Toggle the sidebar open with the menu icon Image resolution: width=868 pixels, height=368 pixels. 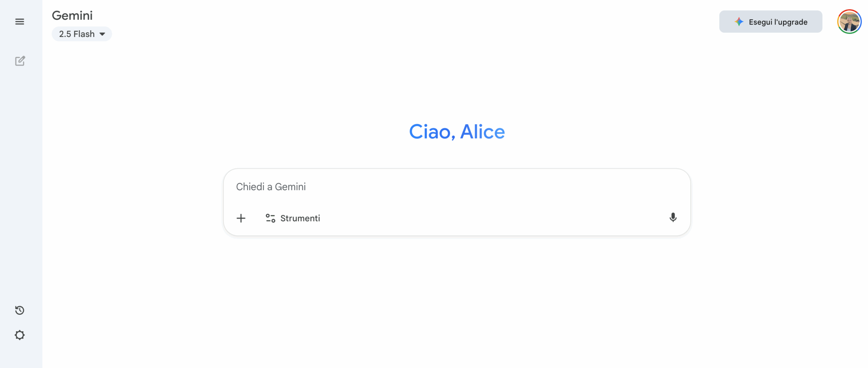click(20, 21)
